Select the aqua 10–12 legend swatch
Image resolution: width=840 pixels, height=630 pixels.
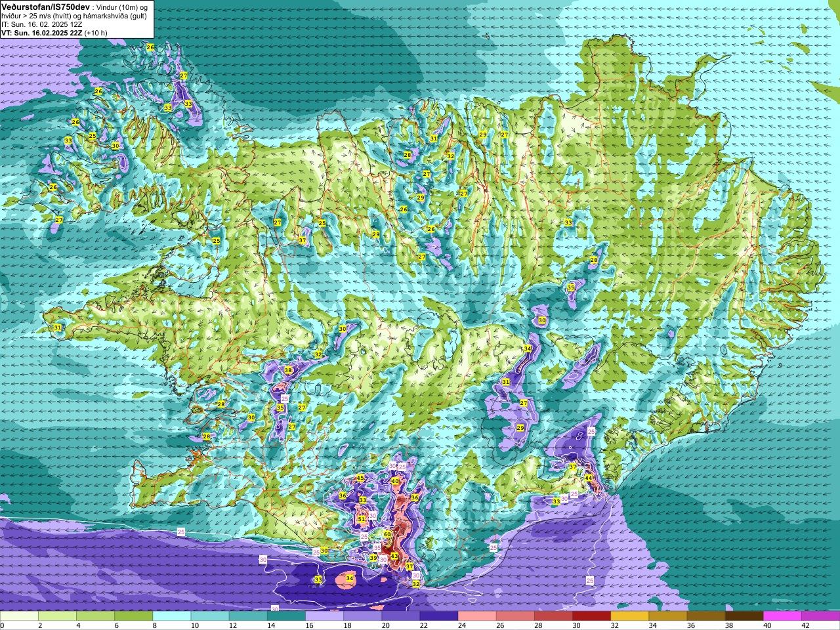(x=210, y=616)
